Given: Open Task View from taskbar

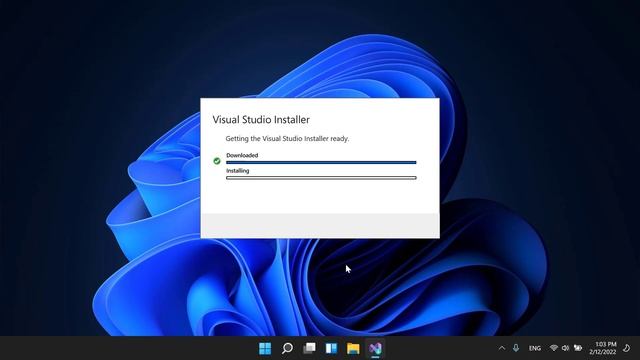Looking at the screenshot, I should [309, 348].
